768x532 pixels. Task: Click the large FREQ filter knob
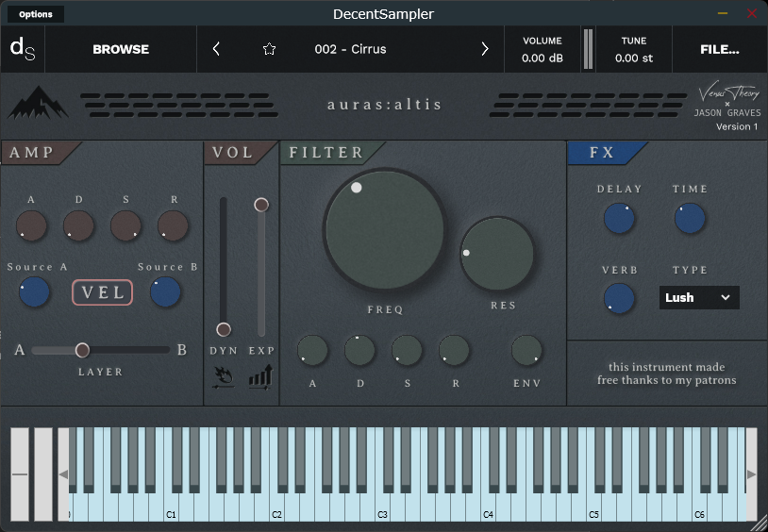pos(385,230)
